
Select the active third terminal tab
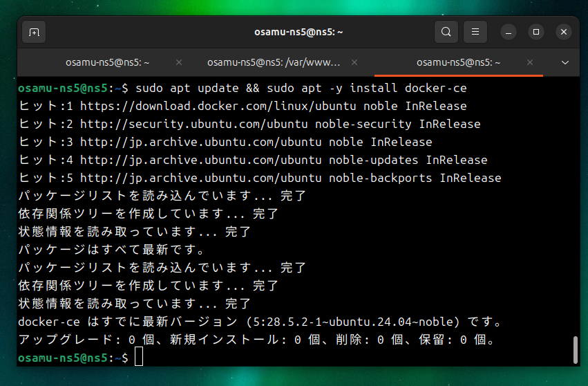coord(454,62)
